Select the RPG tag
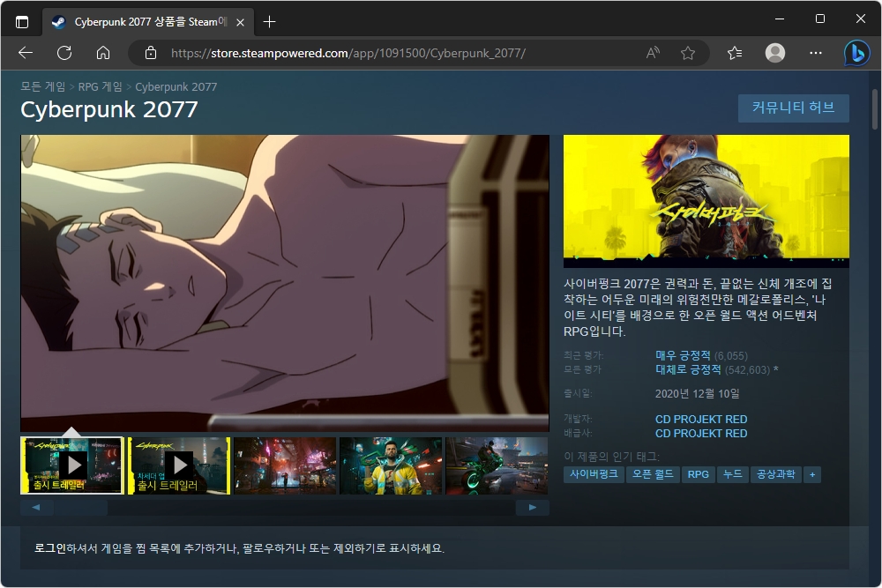Image resolution: width=882 pixels, height=588 pixels. pyautogui.click(x=698, y=474)
